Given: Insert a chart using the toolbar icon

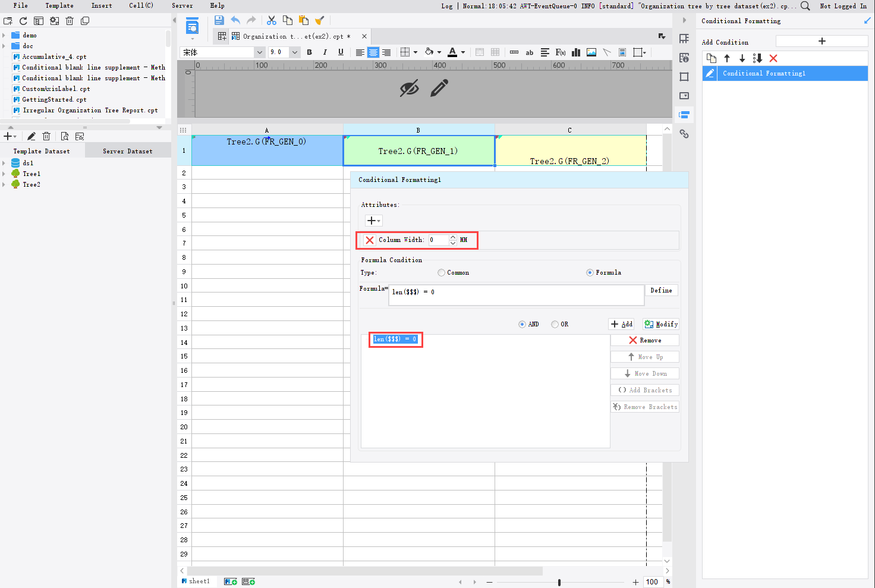Looking at the screenshot, I should (575, 52).
